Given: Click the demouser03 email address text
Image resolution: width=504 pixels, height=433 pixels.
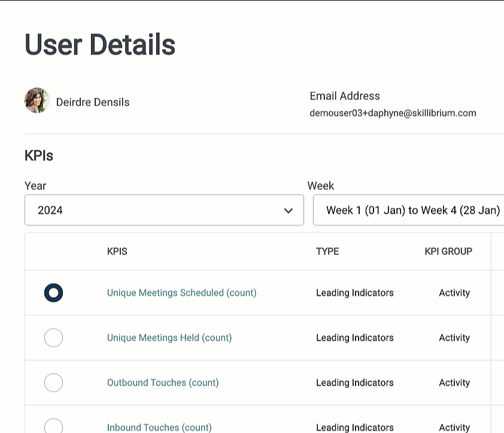Looking at the screenshot, I should 393,113.
